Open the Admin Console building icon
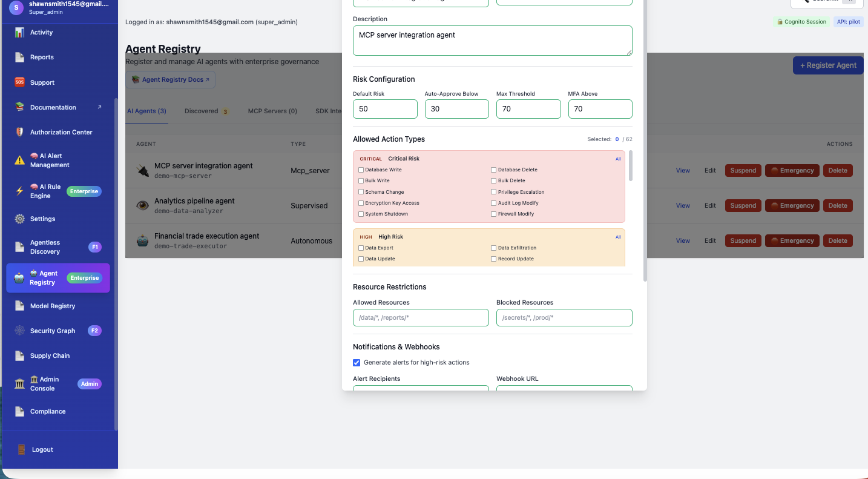This screenshot has width=868, height=479. click(x=19, y=384)
